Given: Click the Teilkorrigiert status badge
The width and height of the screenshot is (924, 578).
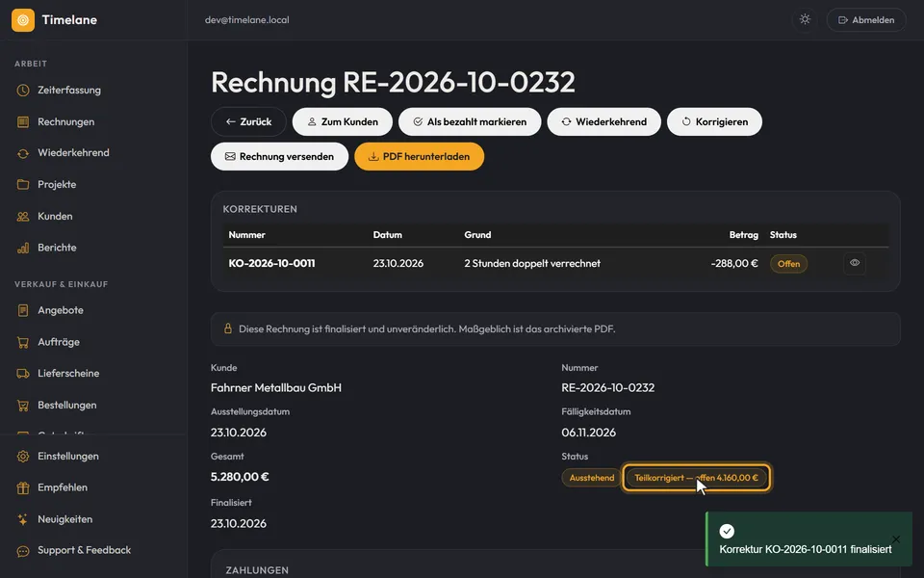Looking at the screenshot, I should click(x=696, y=478).
